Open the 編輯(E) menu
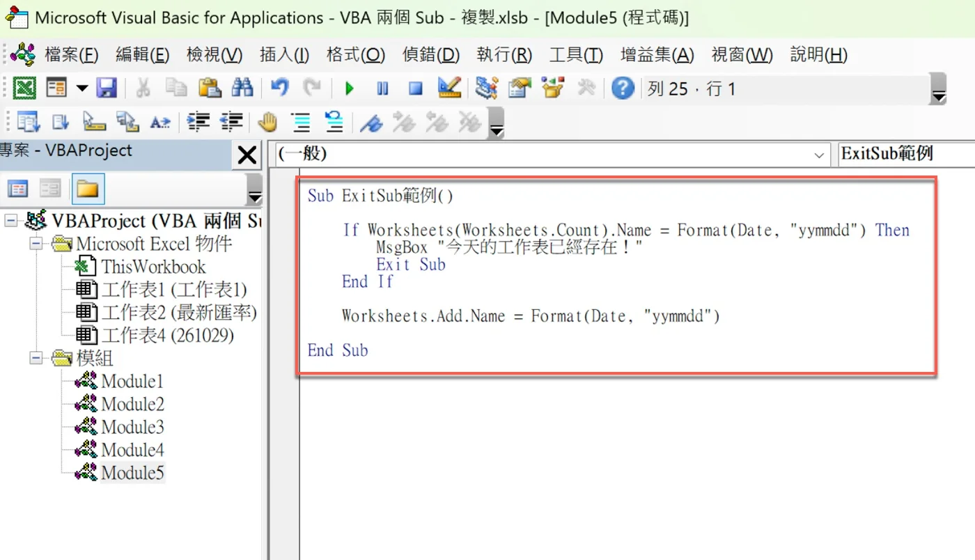The image size is (975, 560). [x=143, y=55]
